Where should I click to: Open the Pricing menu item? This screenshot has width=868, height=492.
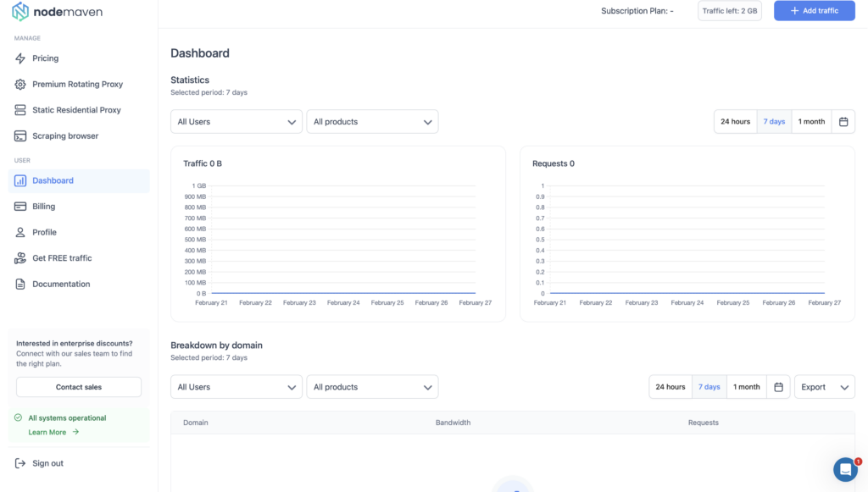pos(79,58)
